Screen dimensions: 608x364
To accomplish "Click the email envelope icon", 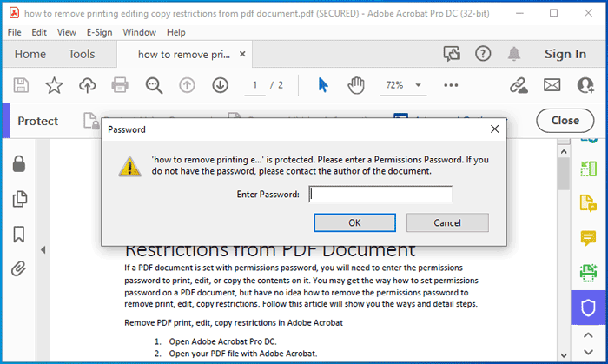I will pos(552,85).
